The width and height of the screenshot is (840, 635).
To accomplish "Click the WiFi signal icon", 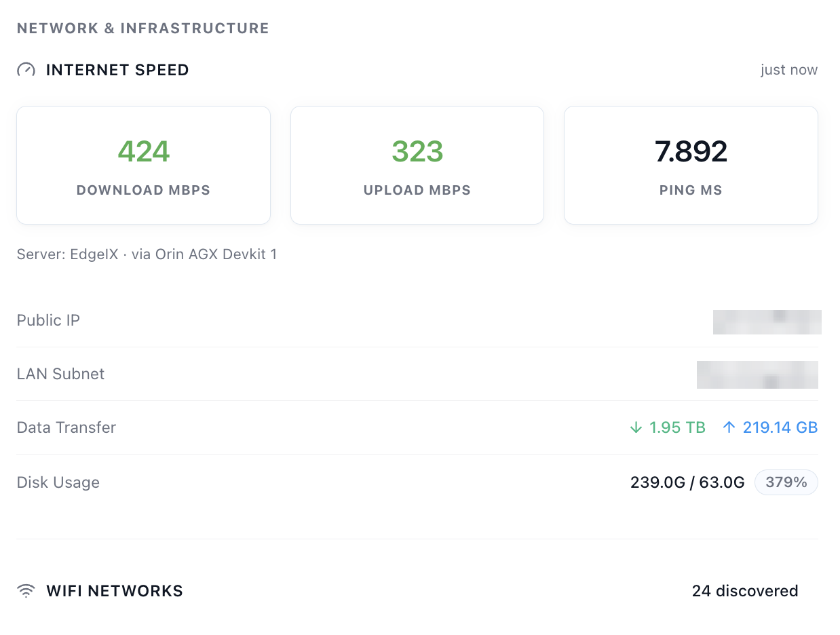I will pos(26,591).
